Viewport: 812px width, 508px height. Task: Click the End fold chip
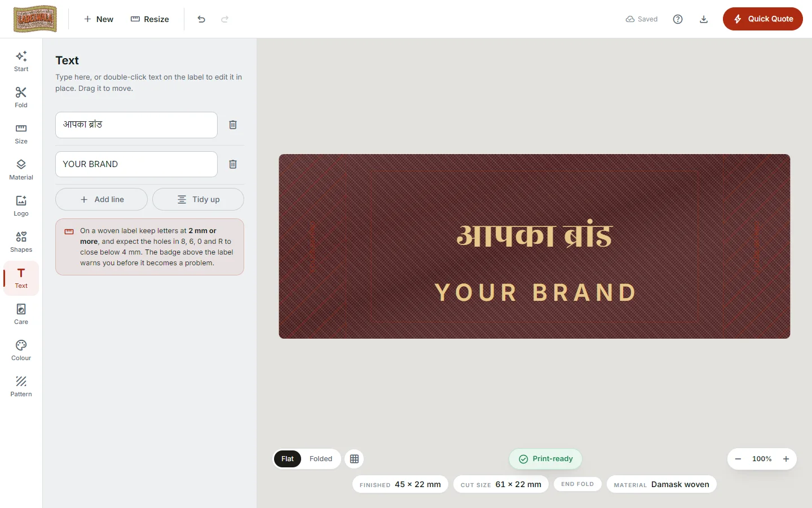point(577,484)
